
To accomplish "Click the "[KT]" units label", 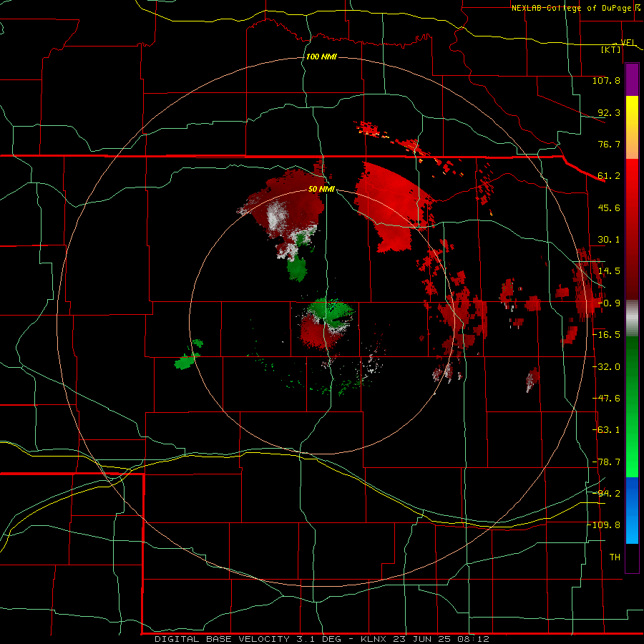I will tap(611, 49).
